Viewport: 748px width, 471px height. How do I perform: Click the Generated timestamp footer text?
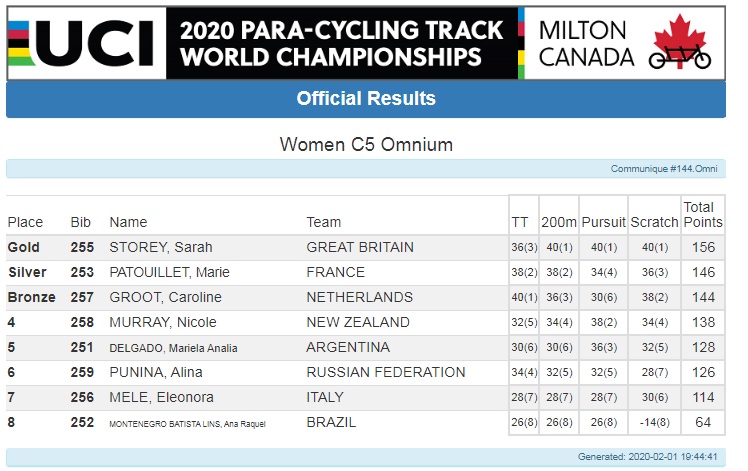click(x=647, y=457)
